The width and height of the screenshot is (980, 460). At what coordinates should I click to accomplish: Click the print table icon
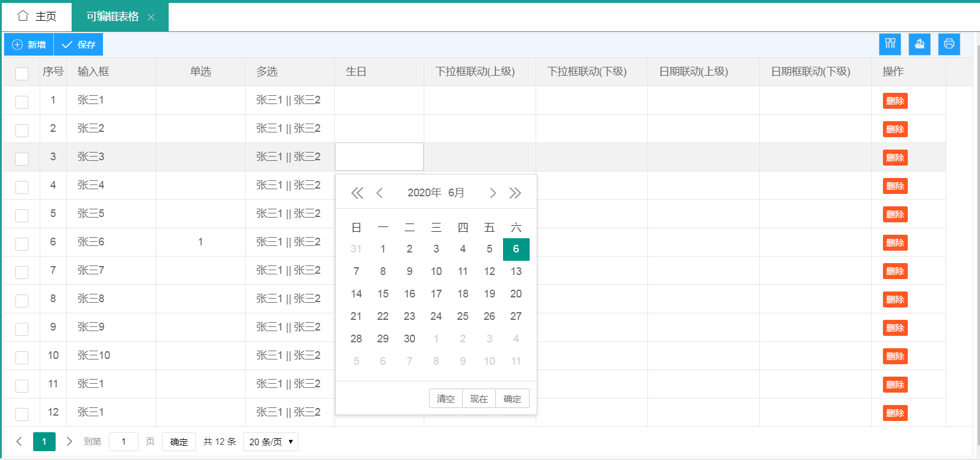[949, 44]
